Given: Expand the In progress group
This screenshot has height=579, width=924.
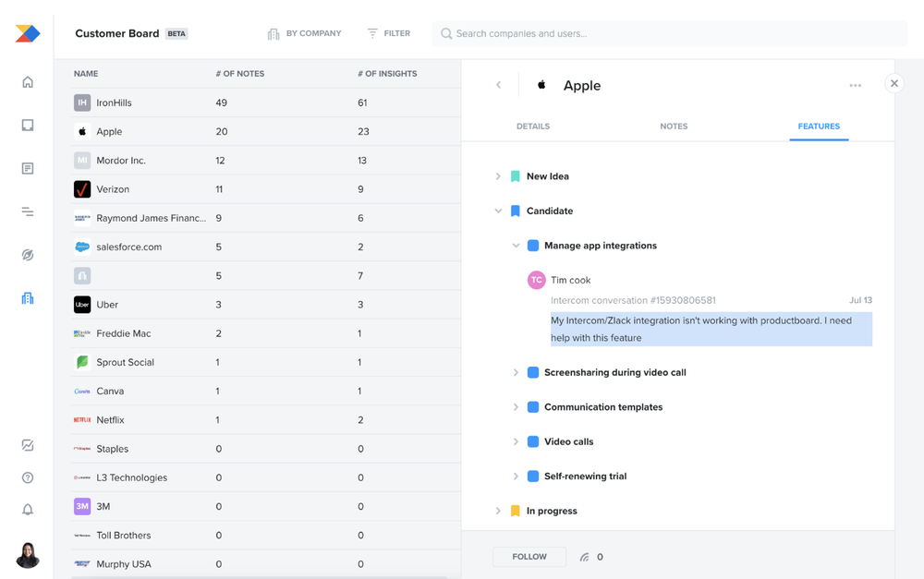Looking at the screenshot, I should coord(498,511).
